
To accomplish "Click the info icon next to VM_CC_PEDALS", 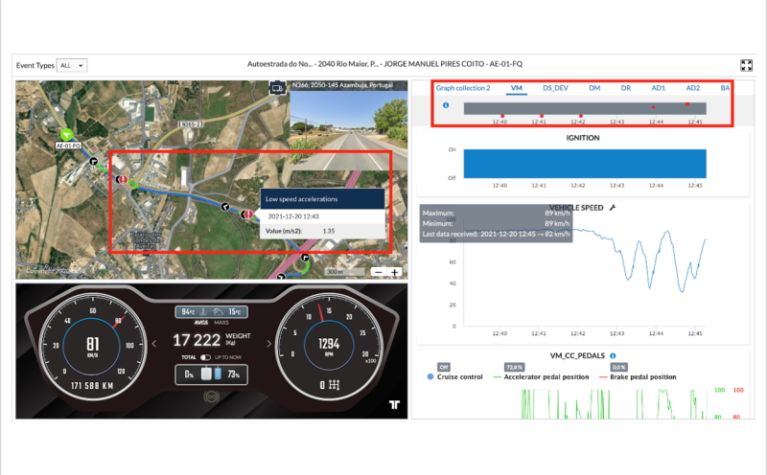I will point(612,355).
